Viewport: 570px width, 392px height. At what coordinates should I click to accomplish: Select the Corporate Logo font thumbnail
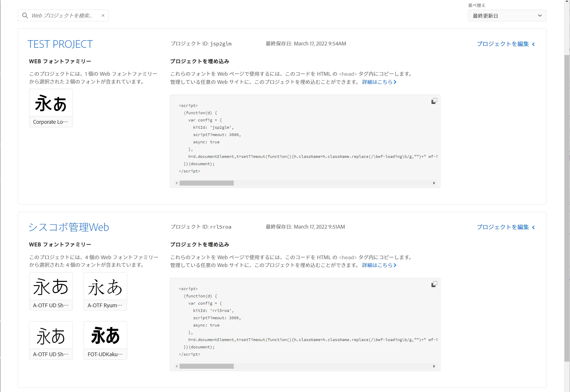coord(51,108)
